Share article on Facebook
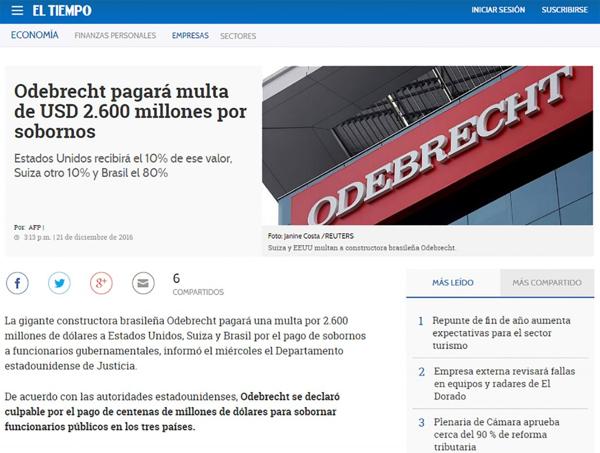The width and height of the screenshot is (600, 453). pyautogui.click(x=17, y=283)
